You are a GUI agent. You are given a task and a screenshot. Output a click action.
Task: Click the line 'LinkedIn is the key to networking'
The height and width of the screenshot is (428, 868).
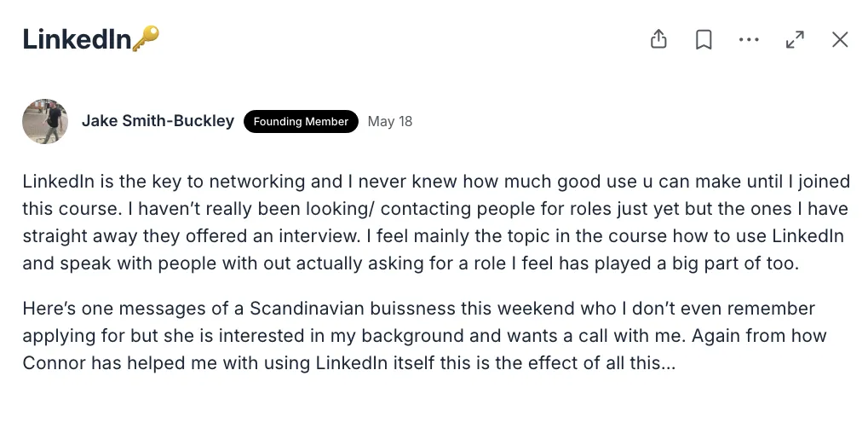(436, 182)
